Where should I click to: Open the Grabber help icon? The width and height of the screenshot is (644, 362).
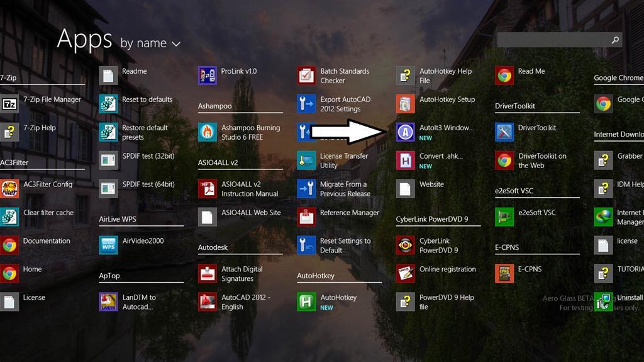603,161
